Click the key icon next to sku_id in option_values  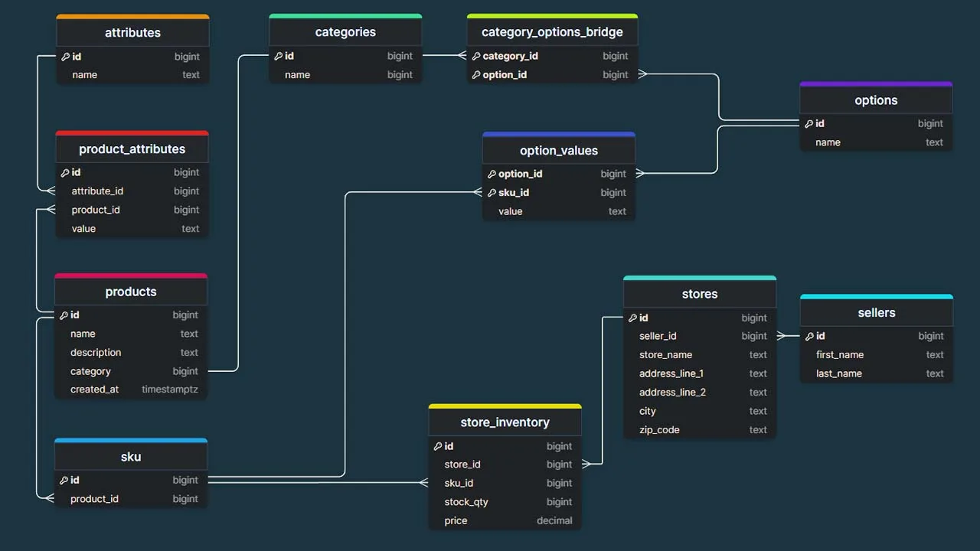[x=492, y=193]
